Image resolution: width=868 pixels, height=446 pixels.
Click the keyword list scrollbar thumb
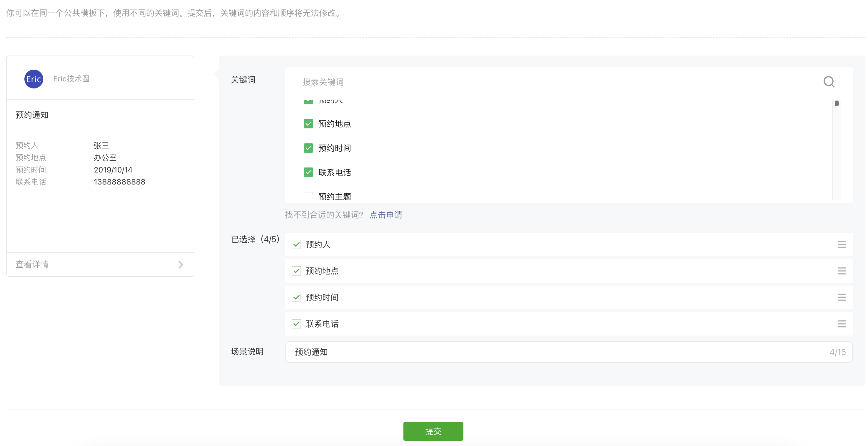point(836,104)
